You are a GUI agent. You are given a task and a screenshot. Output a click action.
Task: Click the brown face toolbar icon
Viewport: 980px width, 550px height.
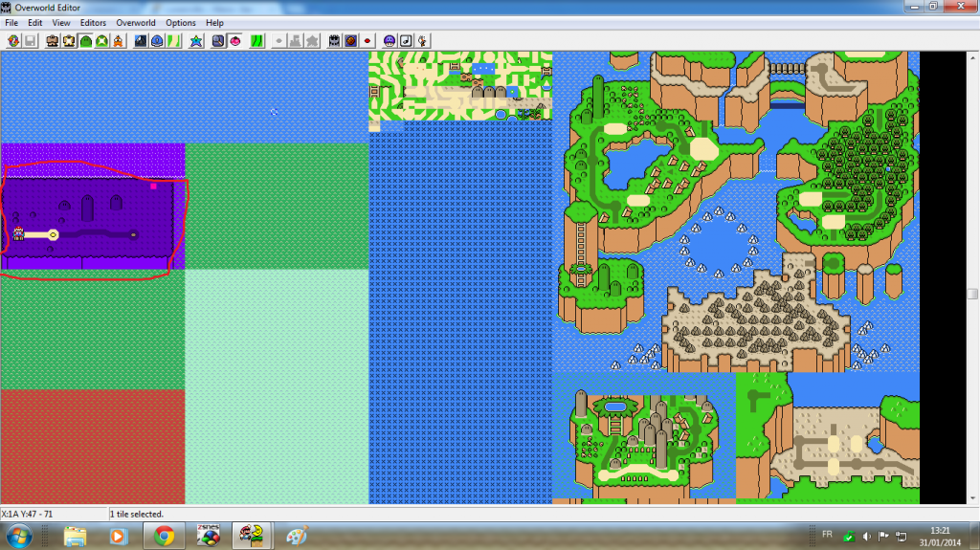click(53, 41)
